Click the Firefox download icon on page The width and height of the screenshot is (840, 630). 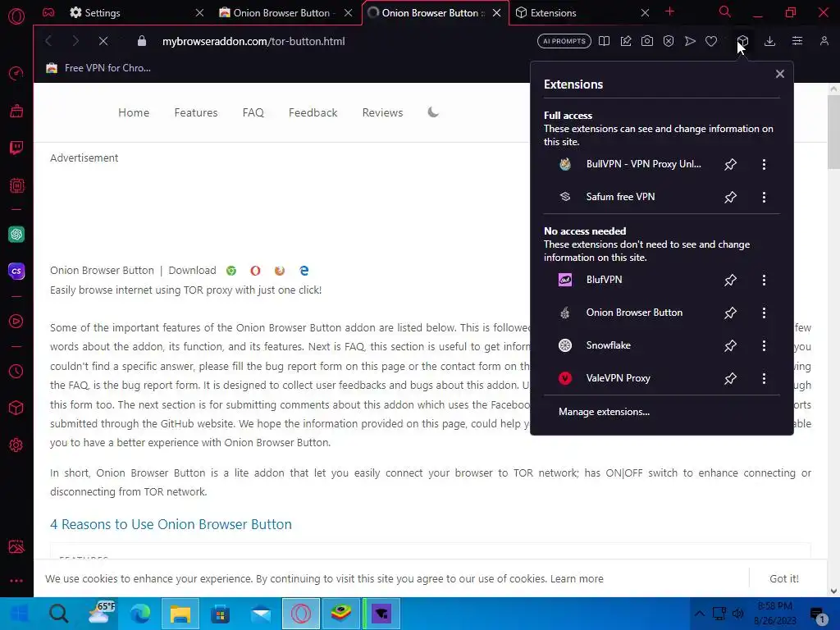pyautogui.click(x=280, y=271)
